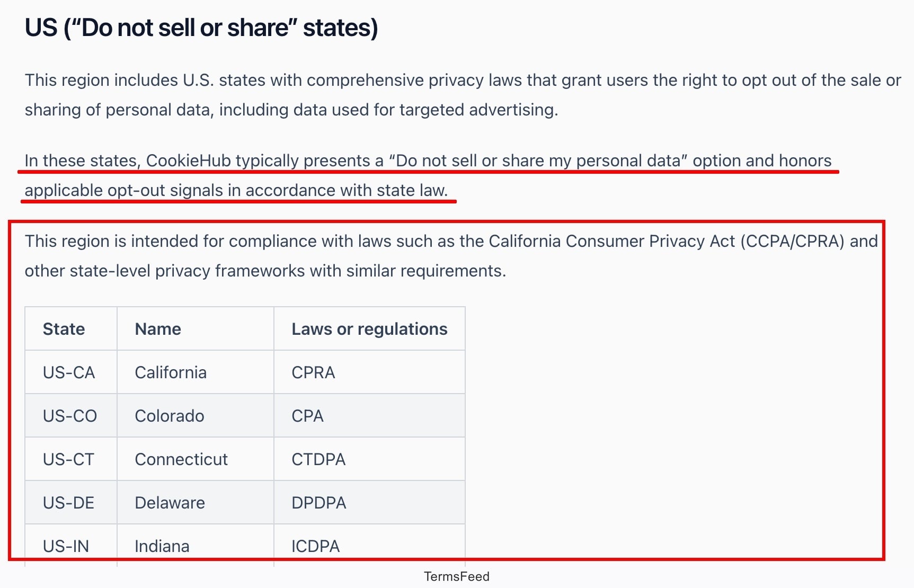
Task: Select the US-DE state code cell
Action: tap(71, 502)
